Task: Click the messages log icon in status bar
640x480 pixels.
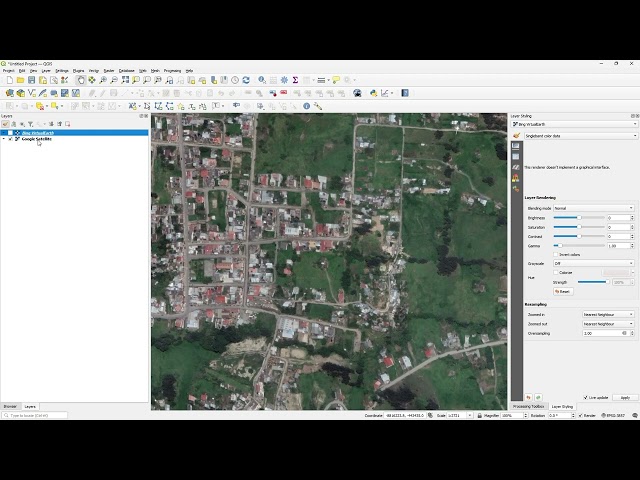Action: coord(635,416)
